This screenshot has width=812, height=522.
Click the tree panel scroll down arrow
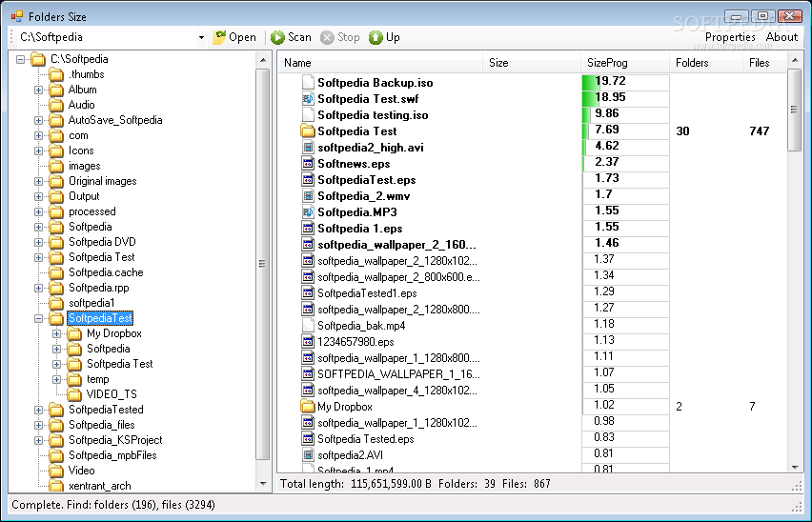[x=263, y=484]
